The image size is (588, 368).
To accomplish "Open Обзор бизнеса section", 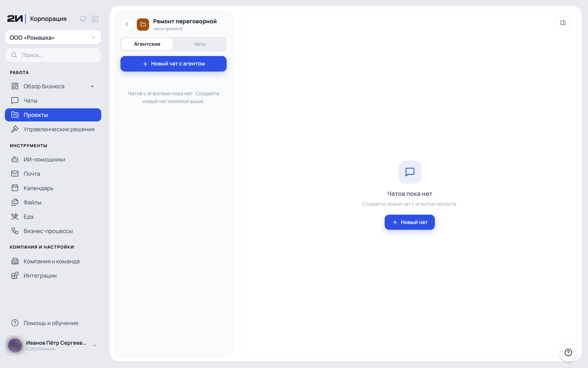I will (x=53, y=86).
